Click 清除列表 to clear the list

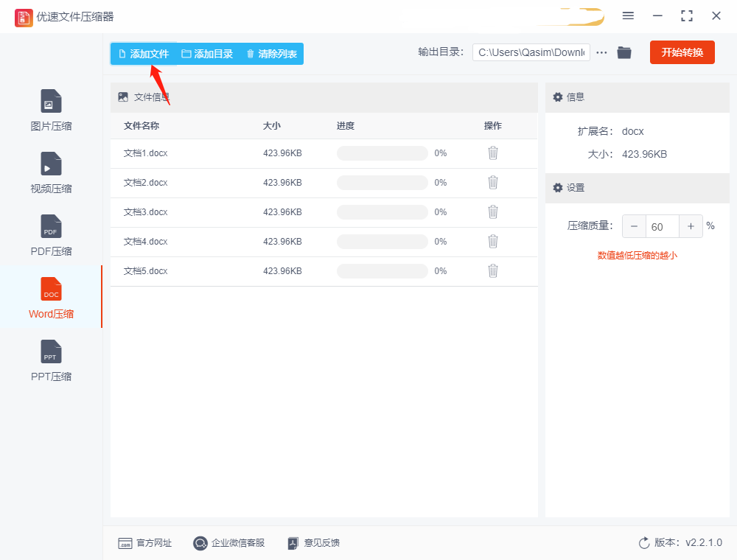tap(272, 54)
